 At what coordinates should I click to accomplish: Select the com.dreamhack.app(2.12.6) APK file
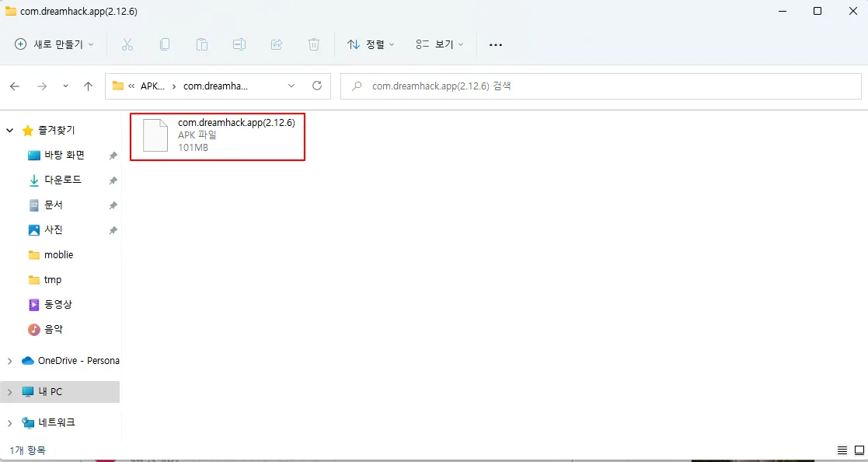218,136
